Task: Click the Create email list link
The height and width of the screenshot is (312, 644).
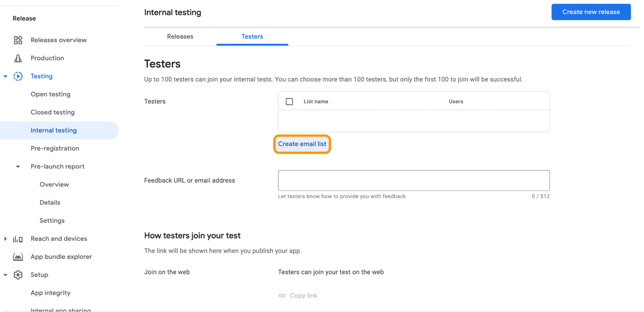Action: point(302,144)
